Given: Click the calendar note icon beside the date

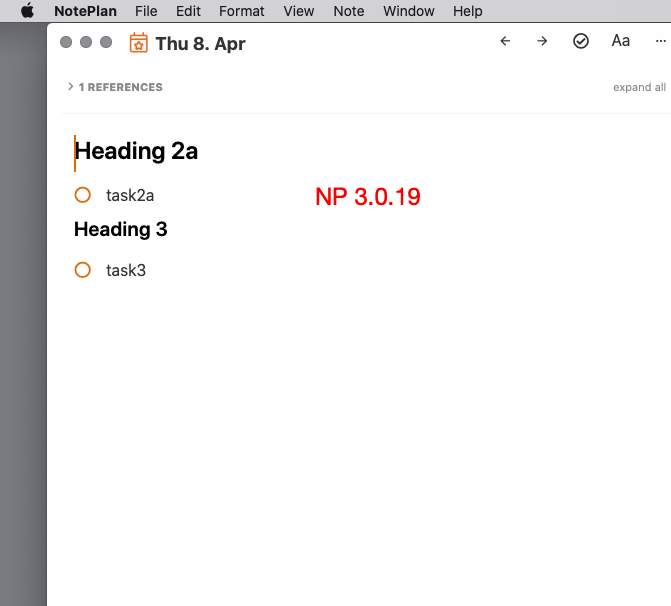Looking at the screenshot, I should (139, 43).
